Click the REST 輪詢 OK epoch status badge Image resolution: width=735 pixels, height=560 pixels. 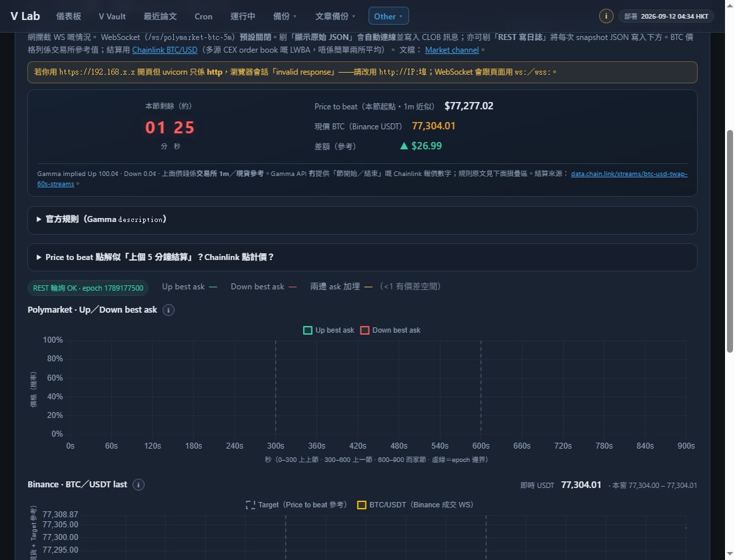pos(88,288)
